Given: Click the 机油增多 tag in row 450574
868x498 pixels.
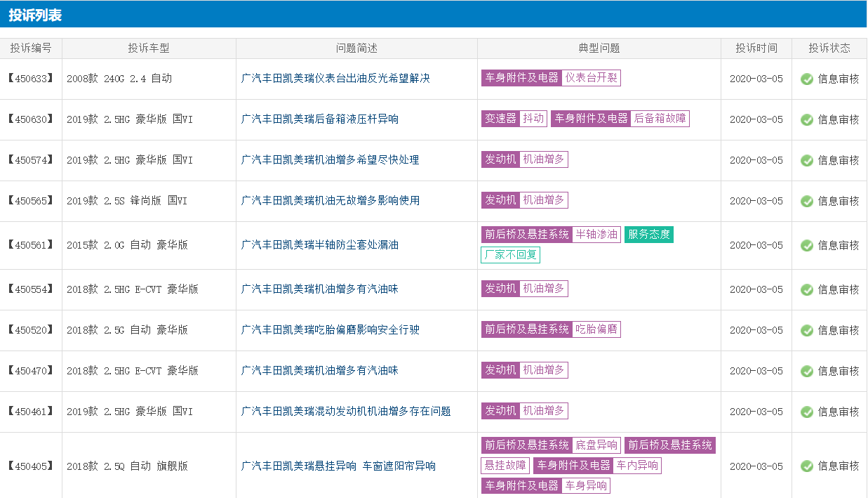Looking at the screenshot, I should (544, 159).
